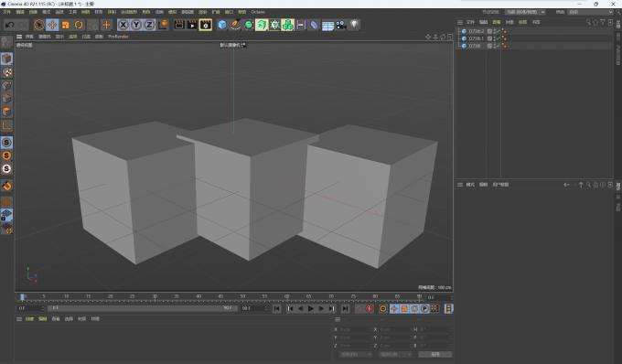Select the 立方体.1 object row

click(x=534, y=38)
